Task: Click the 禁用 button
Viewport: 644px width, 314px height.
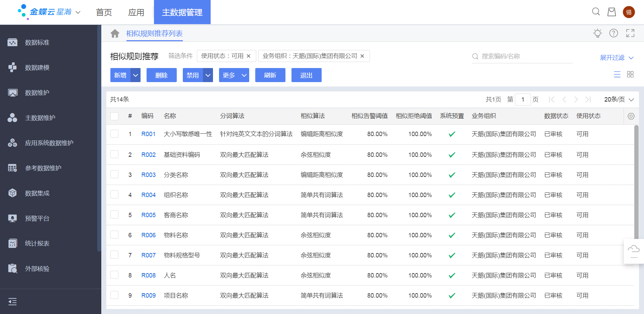Action: pos(193,75)
